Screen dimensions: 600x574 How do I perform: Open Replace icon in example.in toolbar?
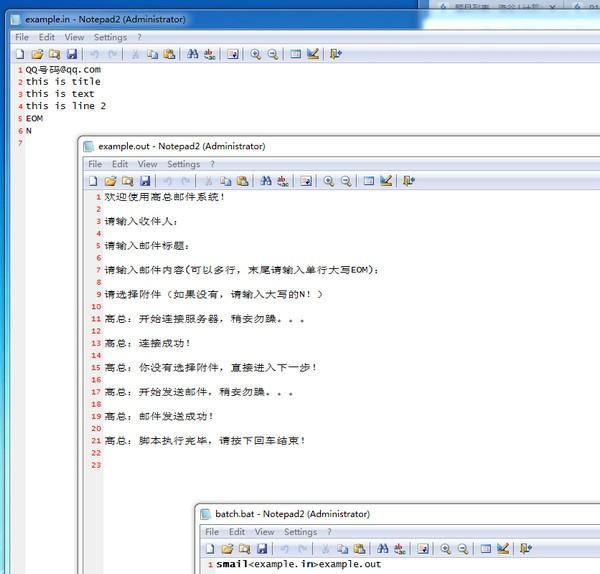210,54
